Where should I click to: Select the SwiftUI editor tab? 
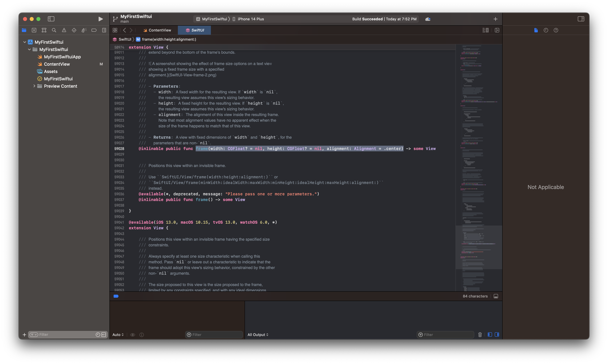click(x=195, y=30)
